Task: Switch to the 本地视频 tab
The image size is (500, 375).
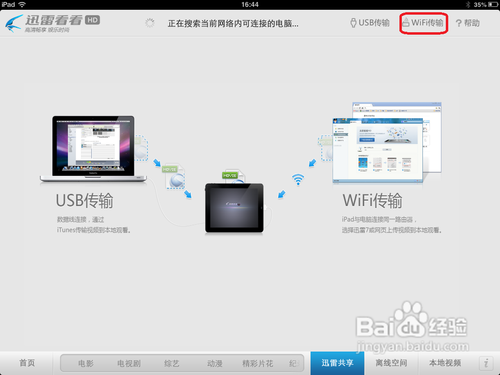Action: [445, 363]
